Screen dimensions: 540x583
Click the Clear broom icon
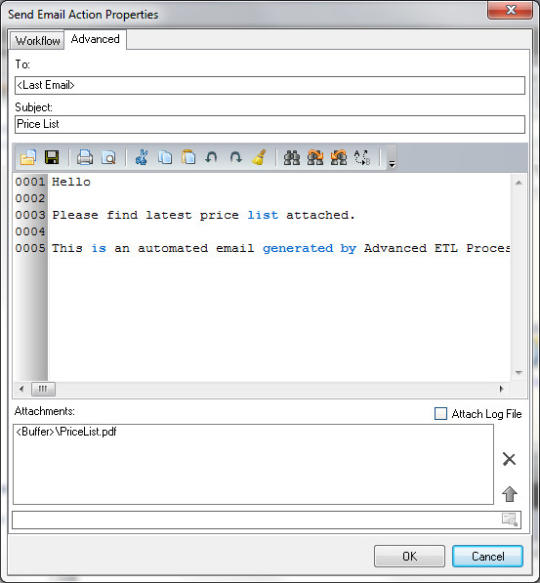pyautogui.click(x=259, y=157)
